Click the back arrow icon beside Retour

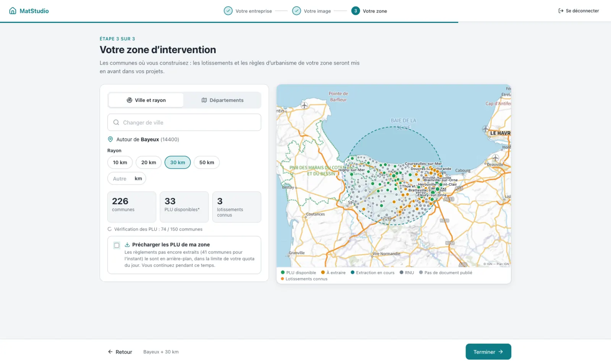(110, 352)
